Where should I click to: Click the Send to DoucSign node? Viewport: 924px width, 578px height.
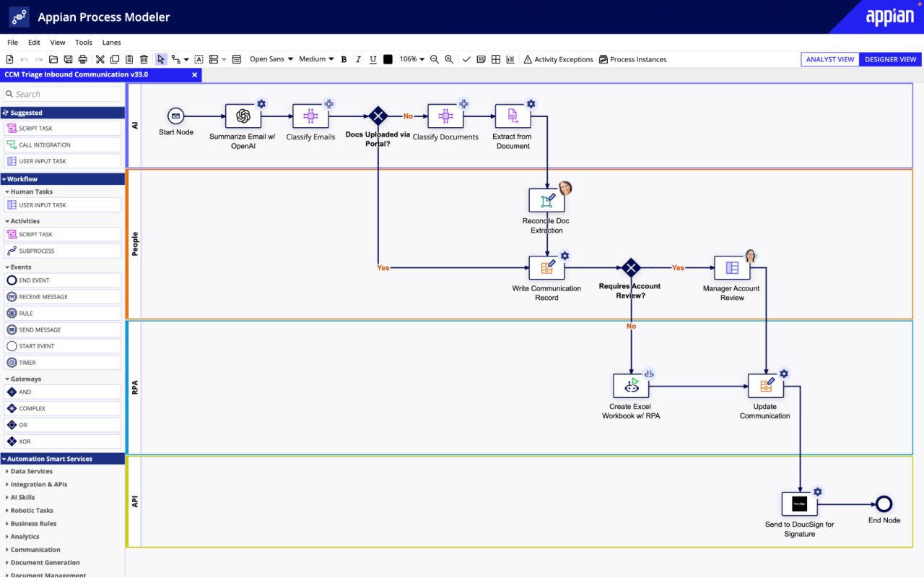[799, 504]
